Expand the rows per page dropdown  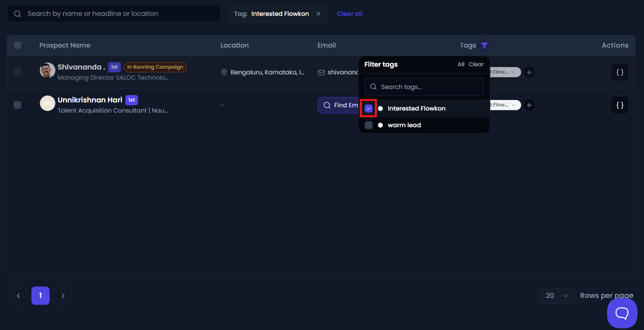coord(557,296)
